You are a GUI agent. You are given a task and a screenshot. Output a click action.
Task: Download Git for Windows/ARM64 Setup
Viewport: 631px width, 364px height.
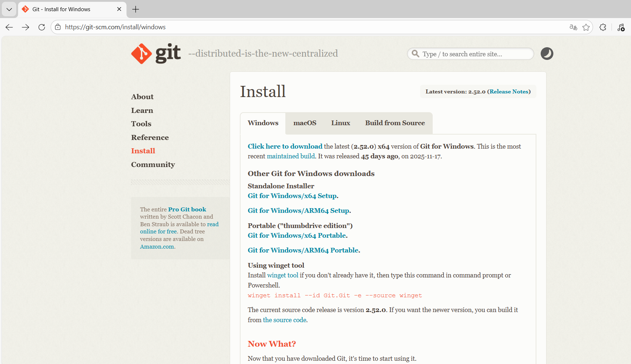tap(298, 211)
